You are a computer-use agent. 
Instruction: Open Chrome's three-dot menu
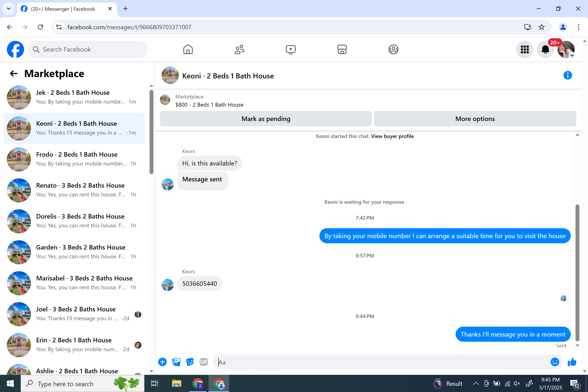578,27
